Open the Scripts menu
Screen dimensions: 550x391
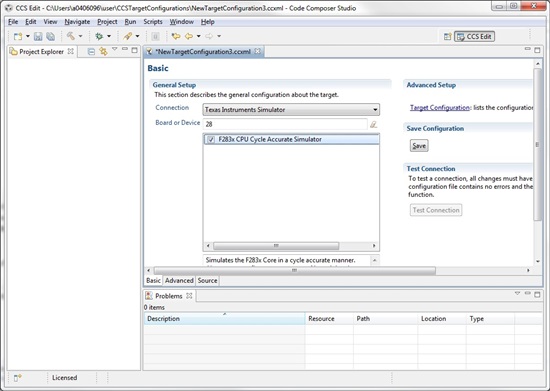153,22
